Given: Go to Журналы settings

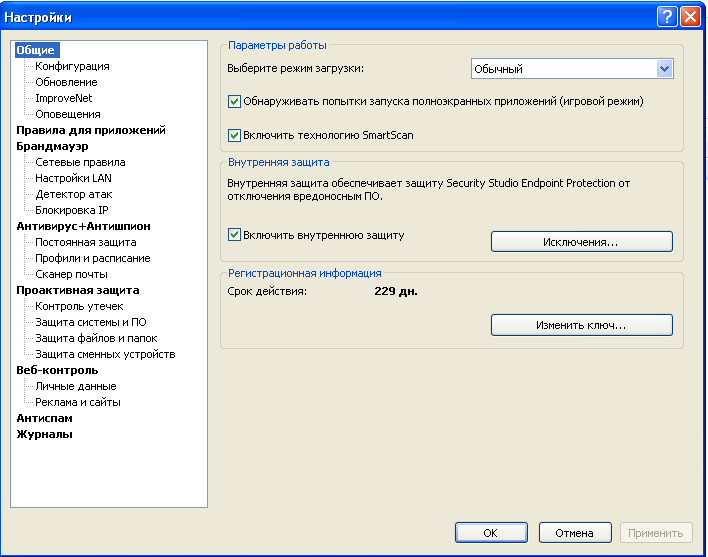Looking at the screenshot, I should point(44,434).
